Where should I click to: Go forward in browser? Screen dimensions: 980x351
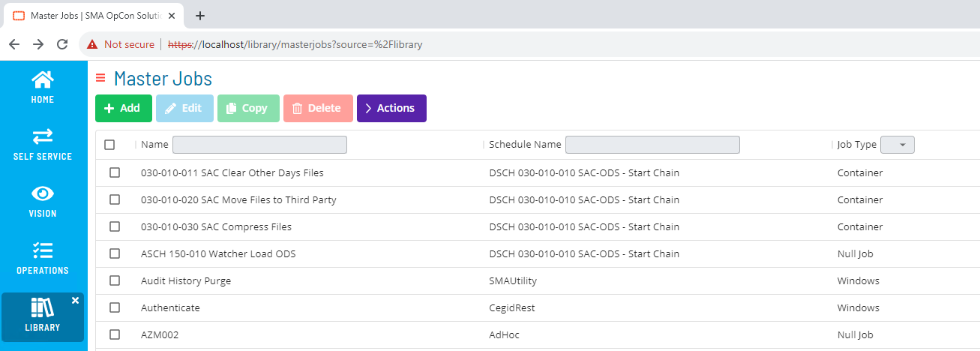[x=38, y=44]
